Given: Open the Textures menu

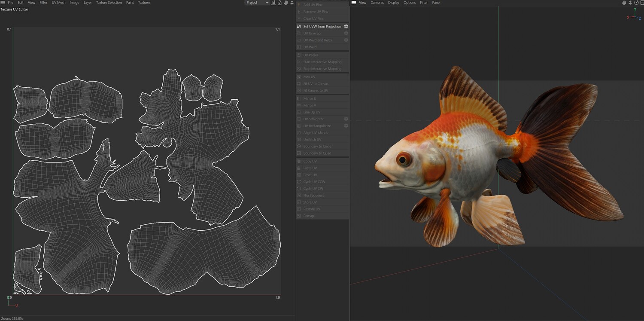Looking at the screenshot, I should [144, 3].
